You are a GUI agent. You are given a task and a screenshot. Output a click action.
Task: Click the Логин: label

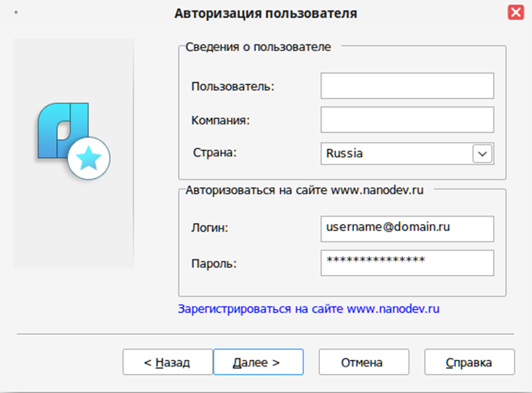coord(210,228)
